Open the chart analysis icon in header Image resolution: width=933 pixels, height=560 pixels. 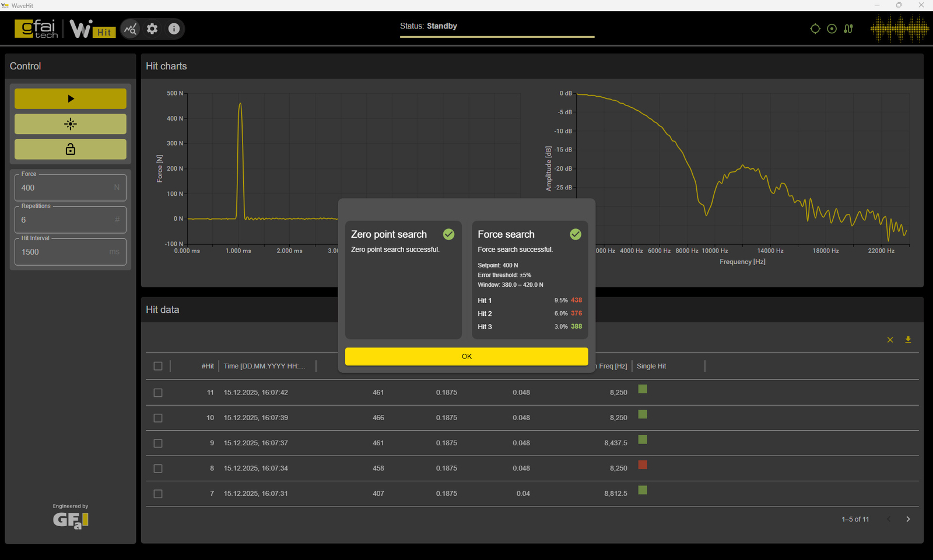[131, 29]
